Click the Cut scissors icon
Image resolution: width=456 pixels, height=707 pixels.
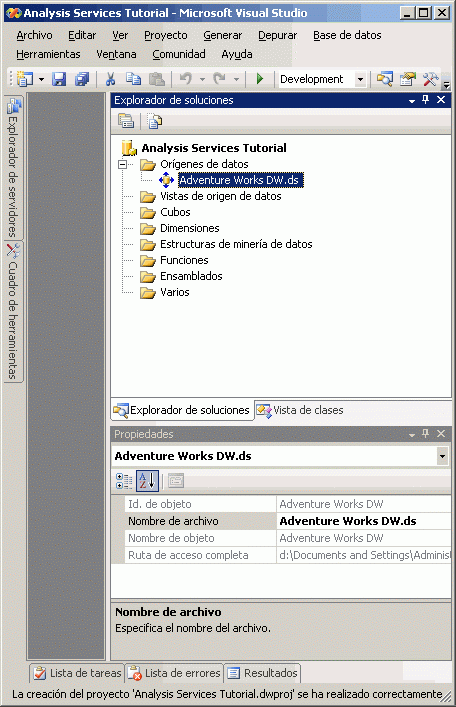111,79
